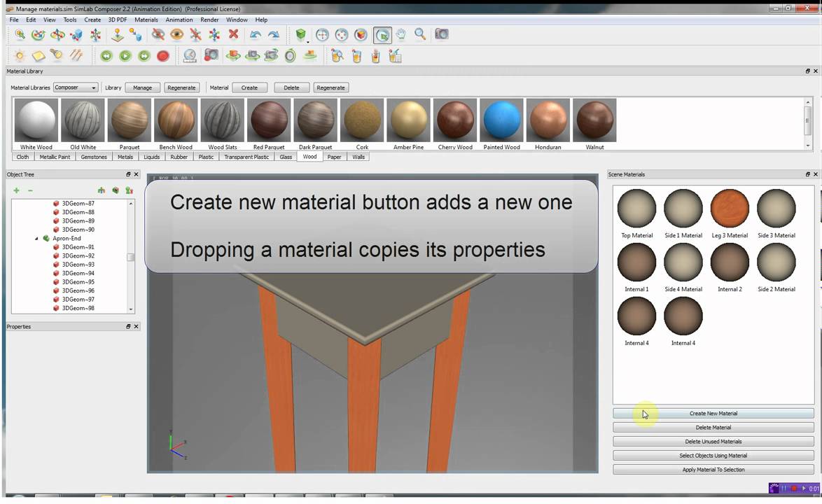The image size is (822, 504).
Task: Open the File menu
Action: tap(14, 20)
